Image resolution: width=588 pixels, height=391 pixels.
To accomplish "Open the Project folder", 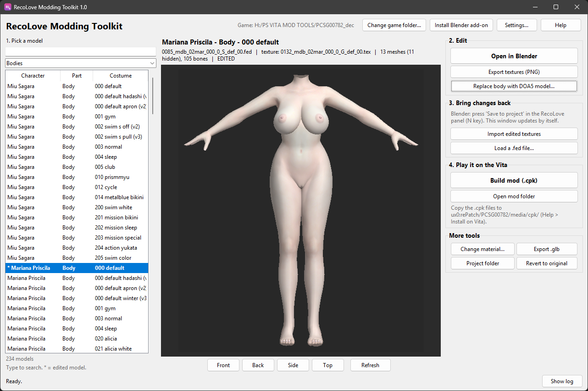I will 483,263.
